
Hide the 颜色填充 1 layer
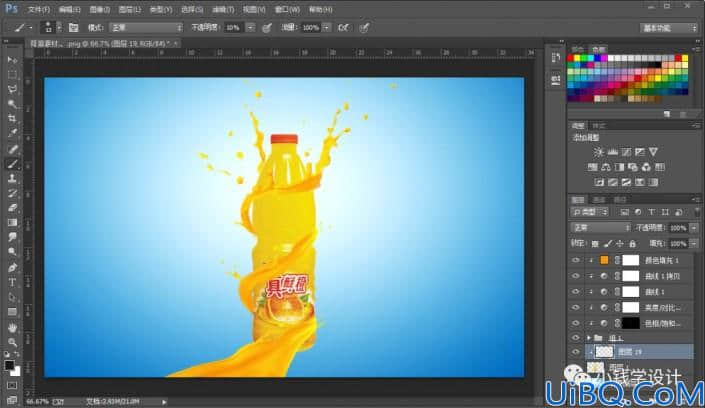pyautogui.click(x=576, y=260)
